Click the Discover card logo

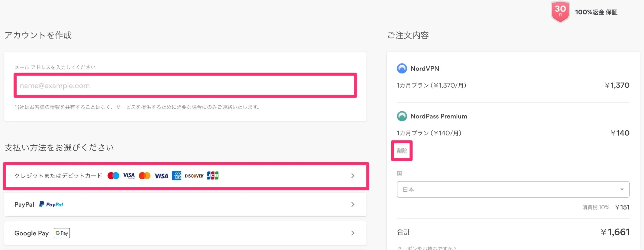(x=194, y=176)
